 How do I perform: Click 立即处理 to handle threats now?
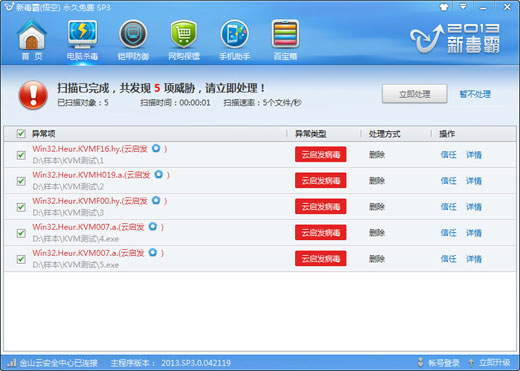(414, 94)
